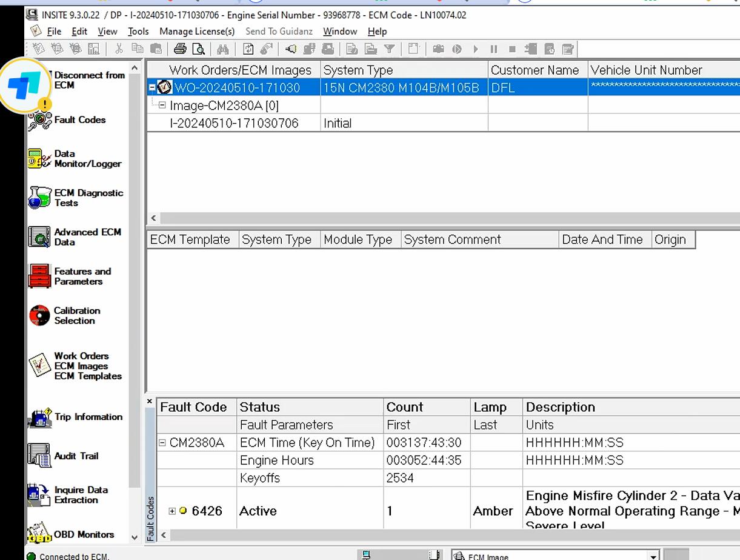Open Features and Parameters

69,276
